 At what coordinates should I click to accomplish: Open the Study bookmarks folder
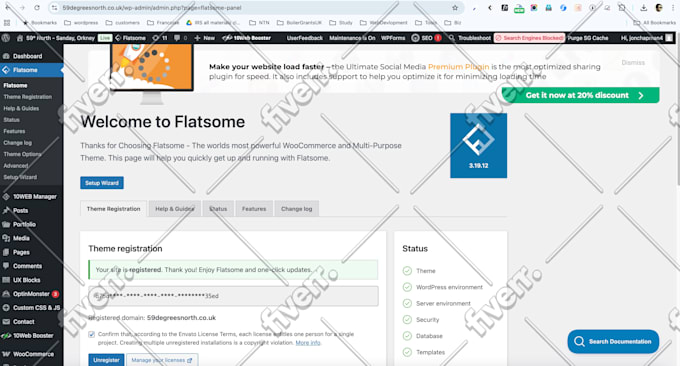coord(341,23)
